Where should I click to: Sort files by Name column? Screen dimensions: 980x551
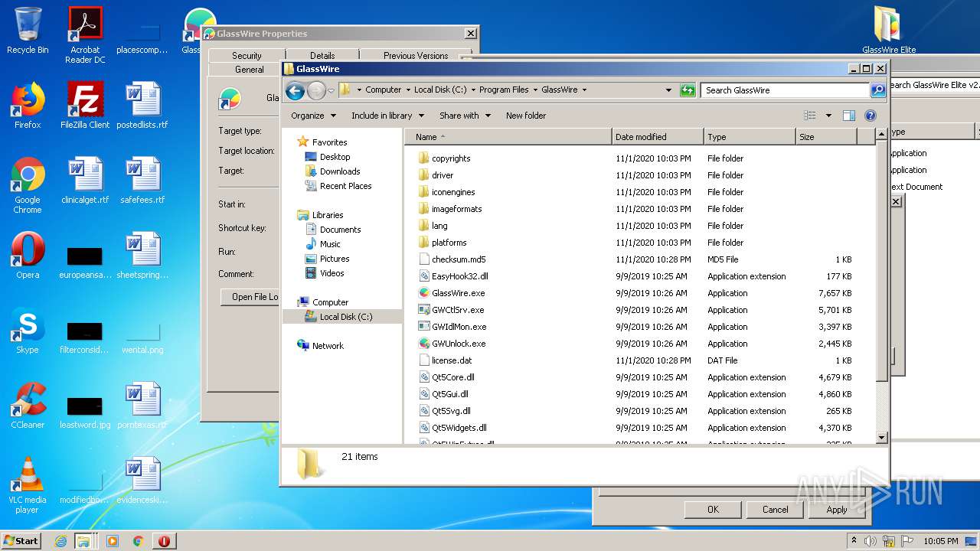pyautogui.click(x=508, y=137)
